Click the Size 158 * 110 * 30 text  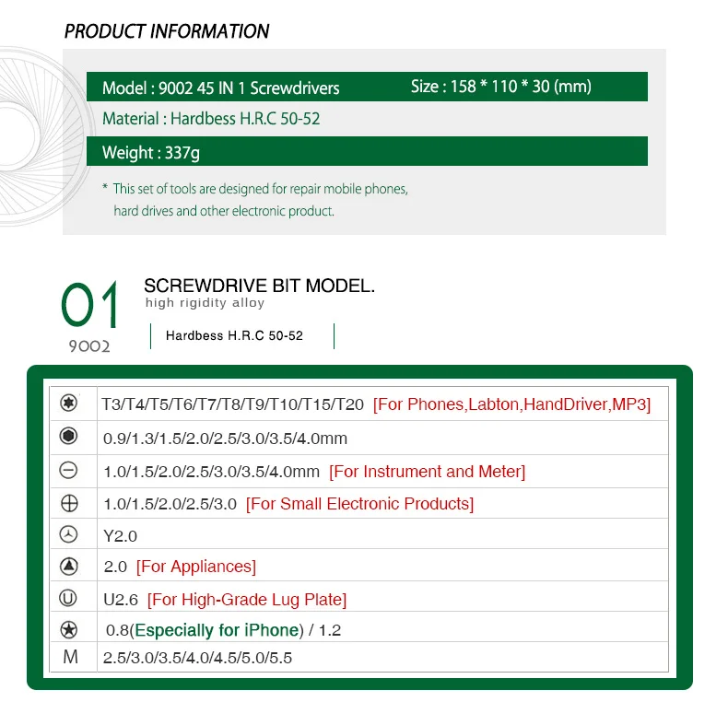click(501, 87)
